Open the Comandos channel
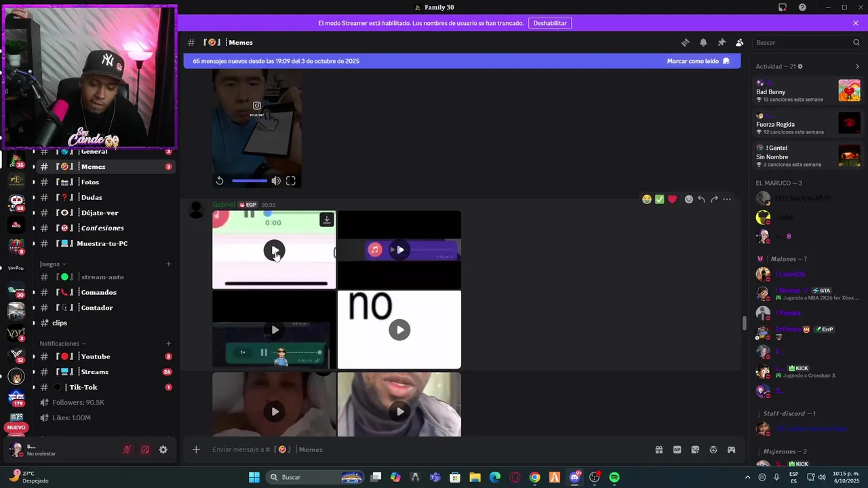Image resolution: width=868 pixels, height=488 pixels. coord(105,292)
